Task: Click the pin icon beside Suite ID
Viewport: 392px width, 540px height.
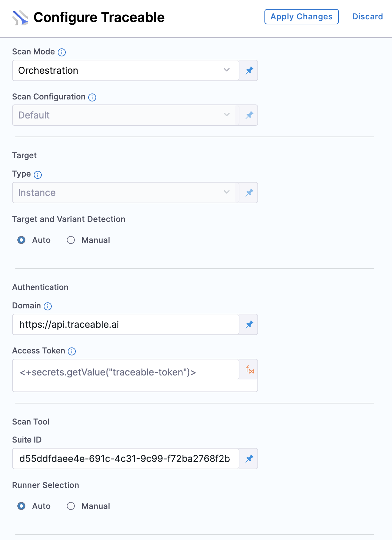Action: click(249, 459)
